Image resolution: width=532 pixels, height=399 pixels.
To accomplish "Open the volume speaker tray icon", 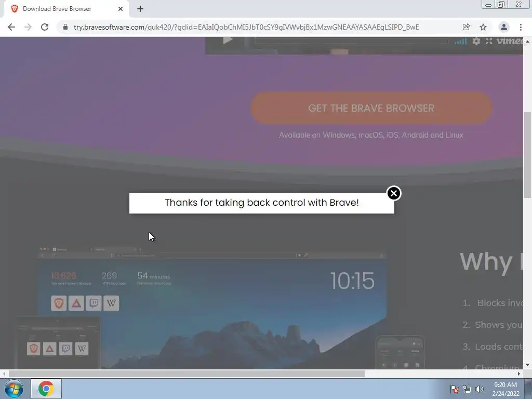I will click(480, 389).
